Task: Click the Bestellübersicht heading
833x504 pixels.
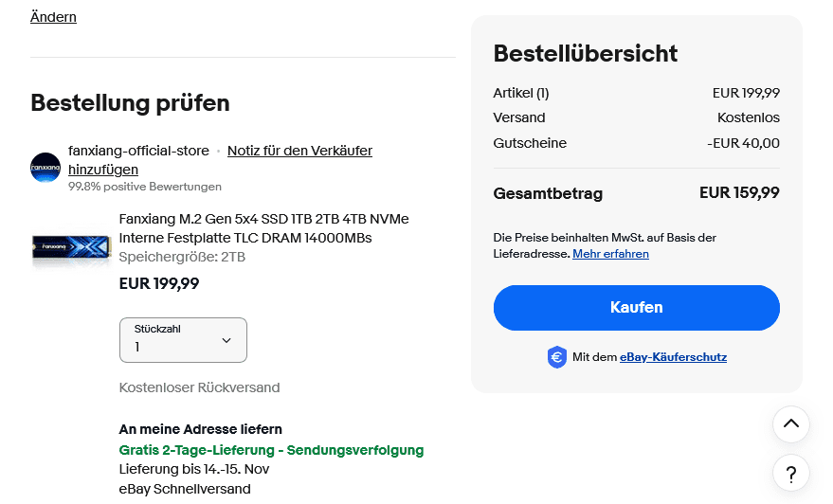Action: [x=586, y=53]
